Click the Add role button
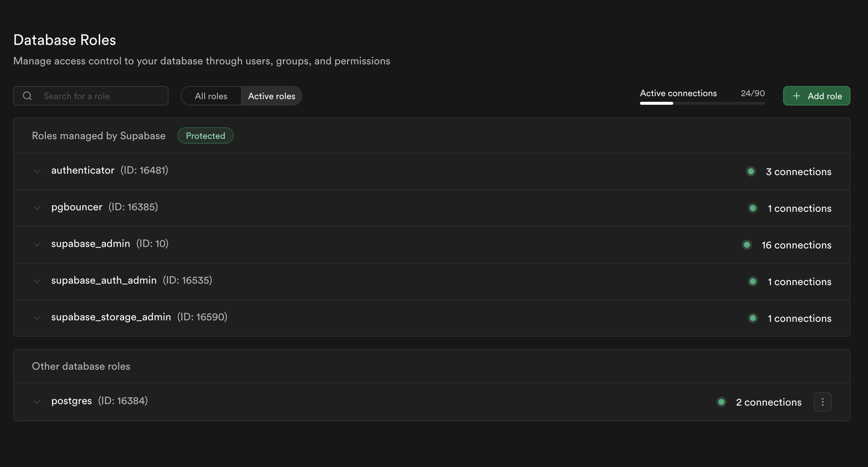This screenshot has width=868, height=467. point(816,96)
